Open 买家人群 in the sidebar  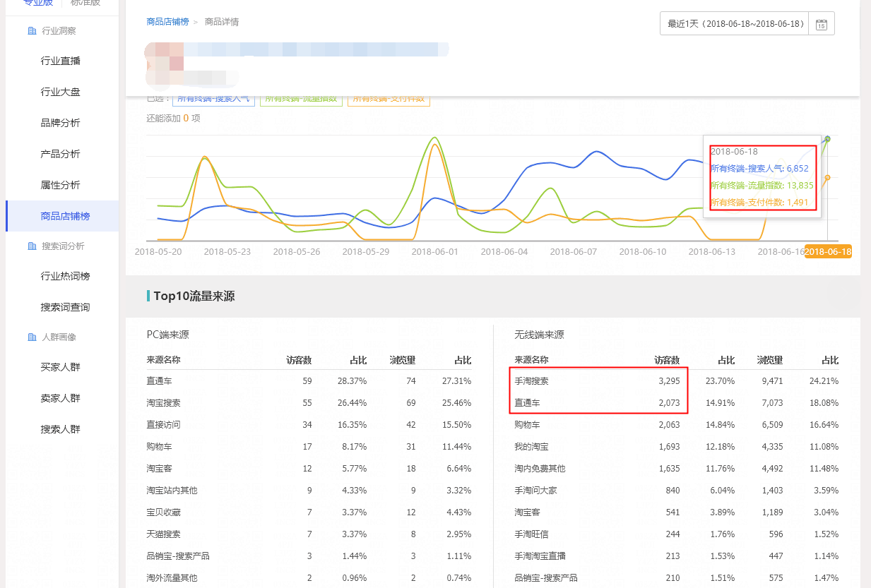tap(61, 367)
